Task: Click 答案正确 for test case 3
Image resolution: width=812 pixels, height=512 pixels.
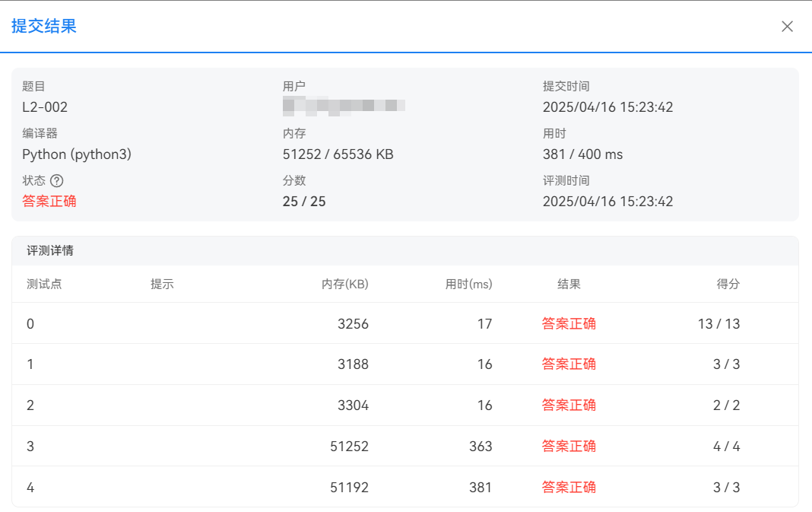Action: [569, 446]
